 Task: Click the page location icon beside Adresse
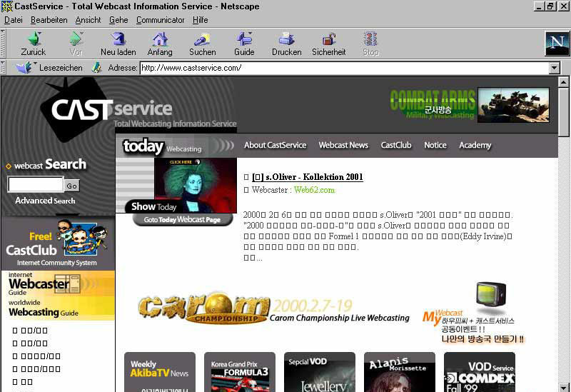click(96, 67)
